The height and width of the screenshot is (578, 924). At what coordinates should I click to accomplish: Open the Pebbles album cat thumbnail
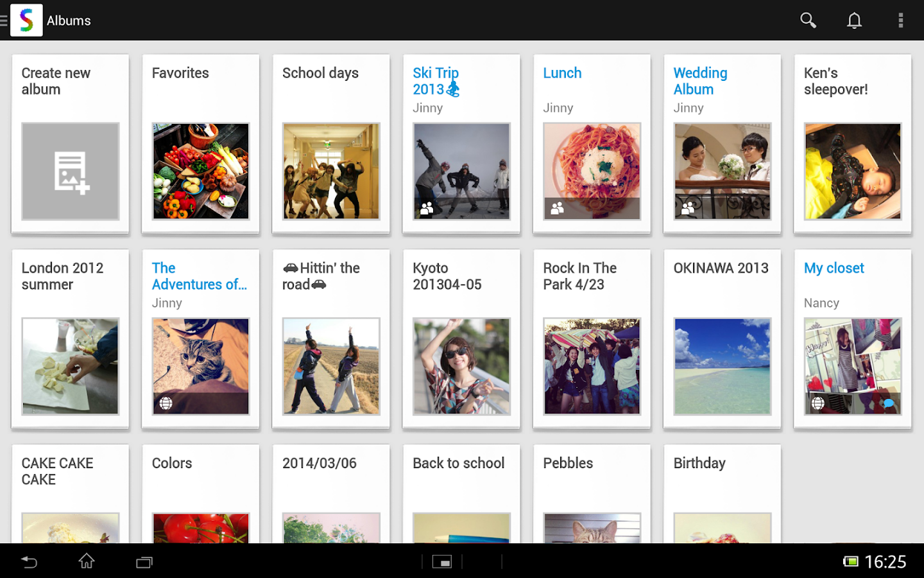tap(592, 528)
